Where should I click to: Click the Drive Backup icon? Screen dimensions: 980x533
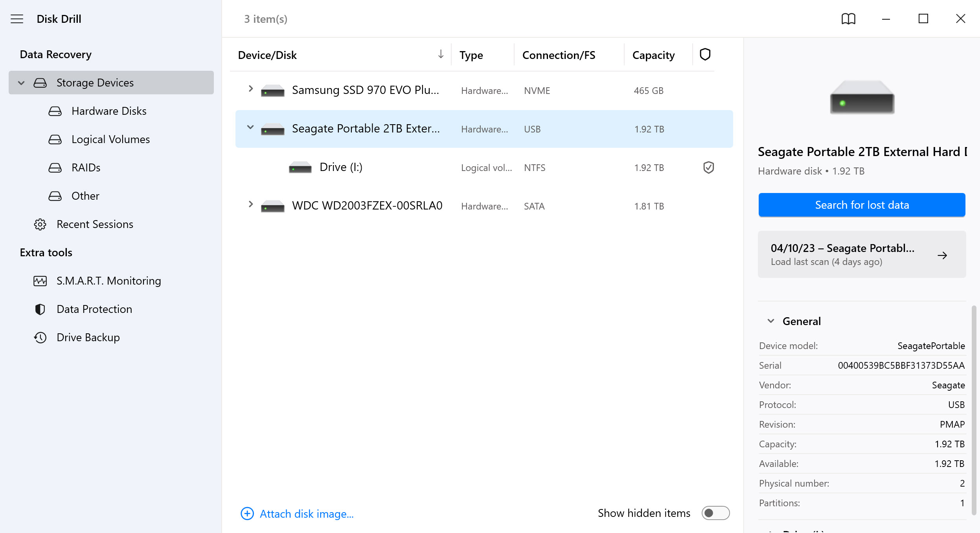(40, 337)
